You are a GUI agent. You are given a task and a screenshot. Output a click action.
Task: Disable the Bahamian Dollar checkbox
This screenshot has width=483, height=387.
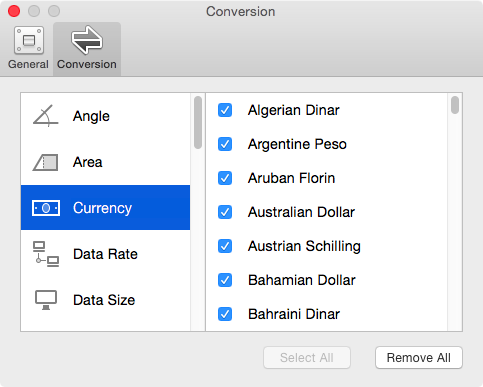[225, 280]
